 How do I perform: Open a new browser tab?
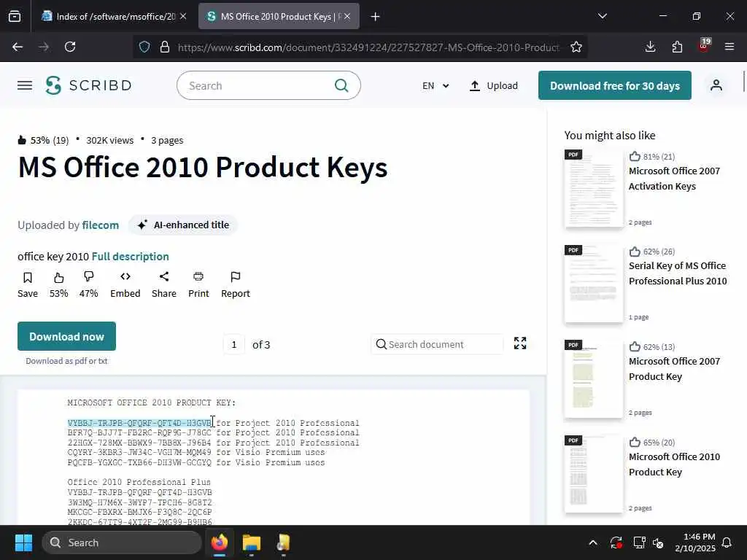(x=376, y=17)
